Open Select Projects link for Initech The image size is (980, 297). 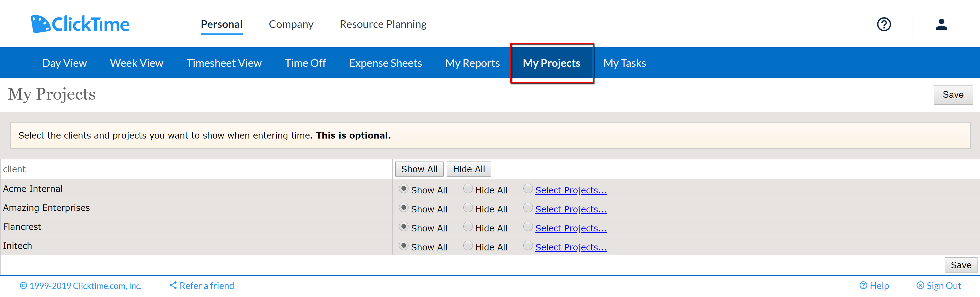(571, 247)
